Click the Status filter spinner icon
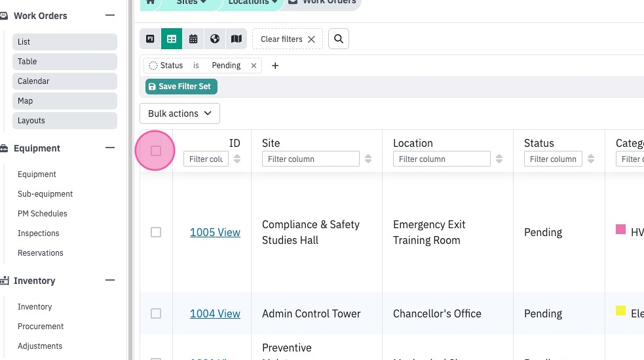644x360 pixels. coord(153,66)
